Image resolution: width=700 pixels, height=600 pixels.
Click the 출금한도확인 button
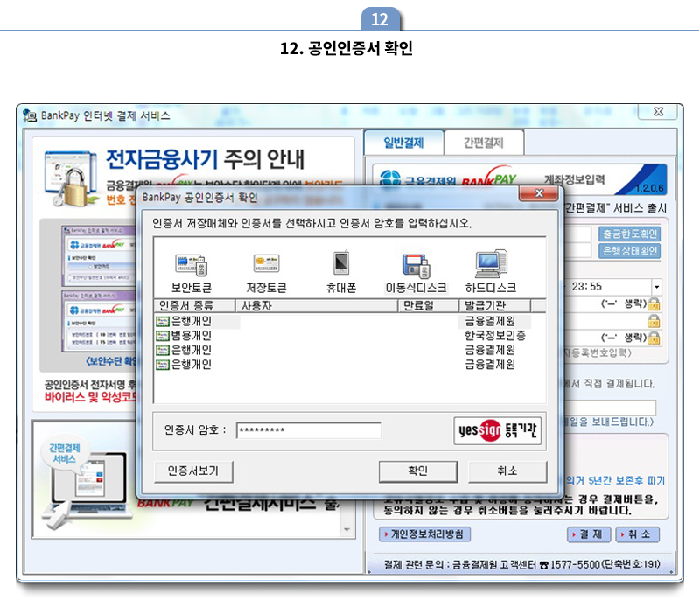coord(629,234)
